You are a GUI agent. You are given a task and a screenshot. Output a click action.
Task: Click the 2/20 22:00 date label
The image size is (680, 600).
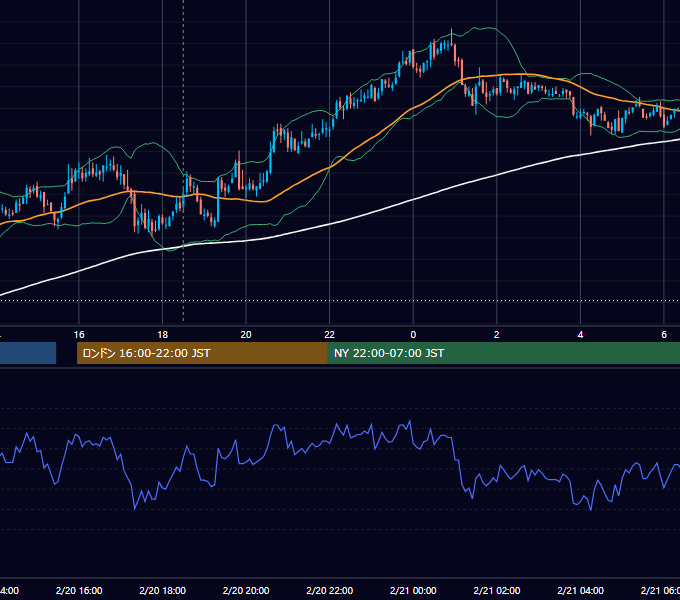coord(330,590)
